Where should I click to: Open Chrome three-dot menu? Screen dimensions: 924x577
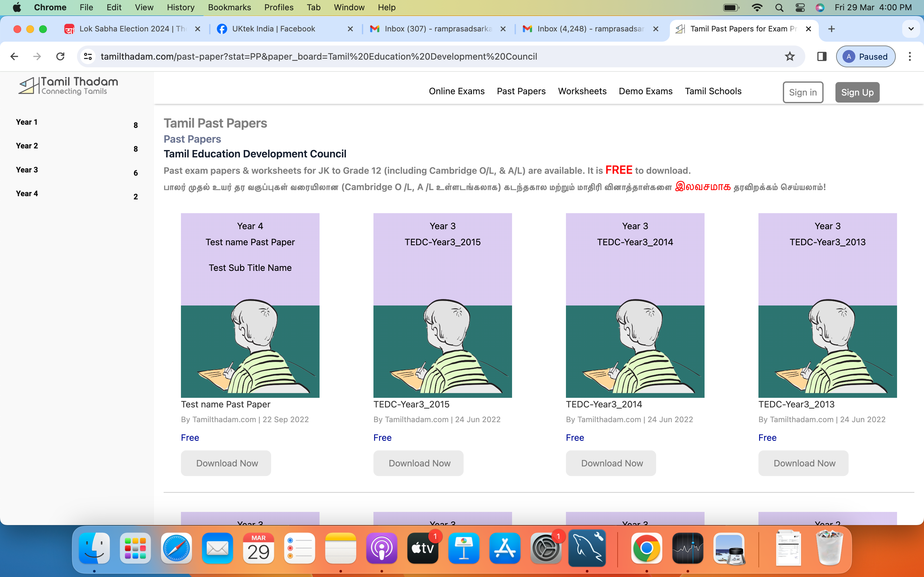pyautogui.click(x=910, y=56)
